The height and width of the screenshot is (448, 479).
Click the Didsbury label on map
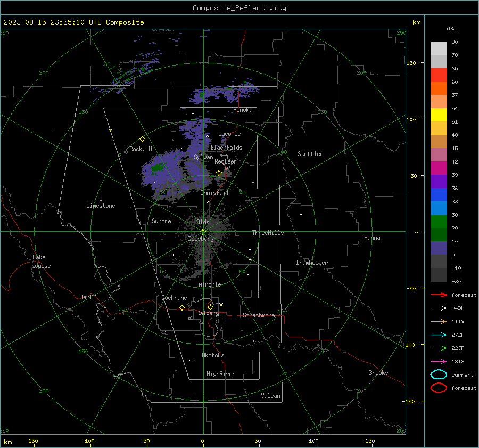pyautogui.click(x=201, y=239)
